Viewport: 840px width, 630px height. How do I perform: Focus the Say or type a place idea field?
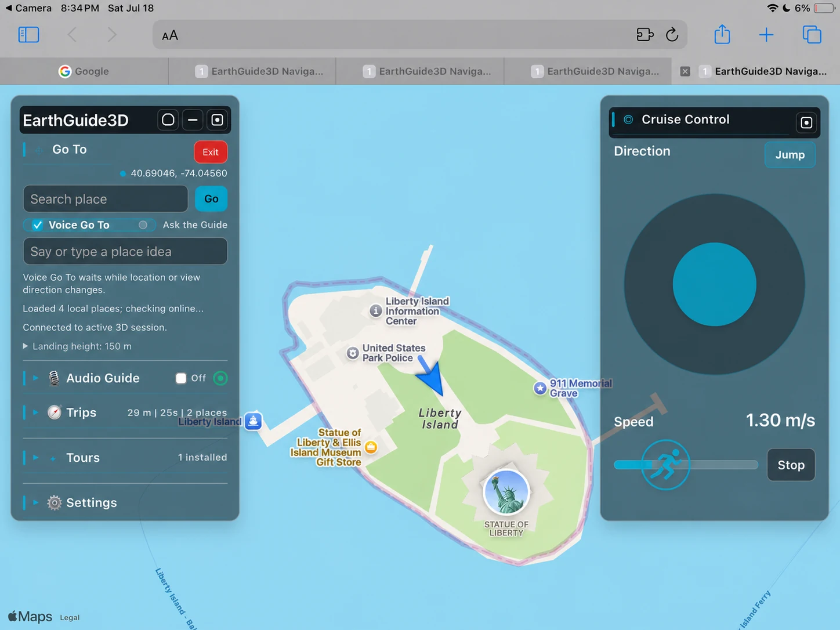coord(125,252)
